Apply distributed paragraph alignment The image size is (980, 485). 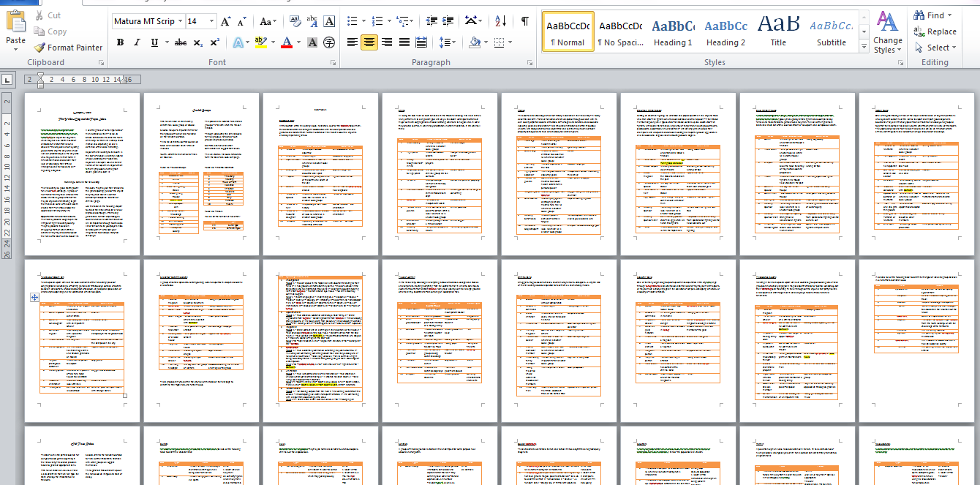(421, 42)
